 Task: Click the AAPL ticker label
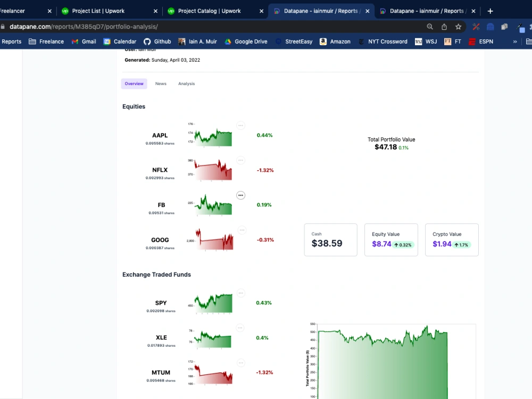pos(160,135)
